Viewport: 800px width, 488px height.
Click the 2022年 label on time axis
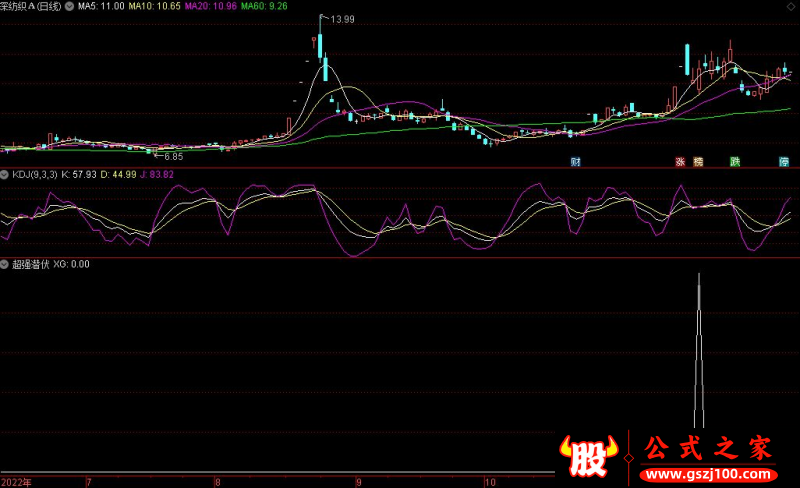click(x=16, y=481)
